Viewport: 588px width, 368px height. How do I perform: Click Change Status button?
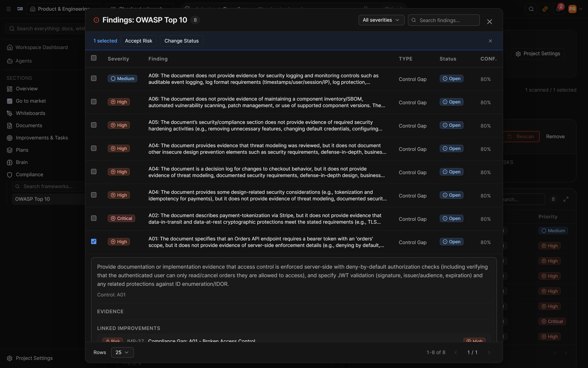pos(182,41)
